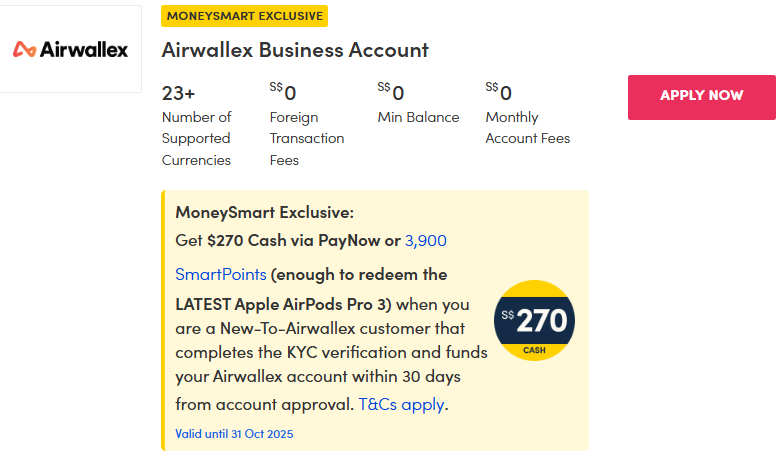The height and width of the screenshot is (460, 782).
Task: Click the Foreign Transaction Fees label
Action: click(306, 139)
